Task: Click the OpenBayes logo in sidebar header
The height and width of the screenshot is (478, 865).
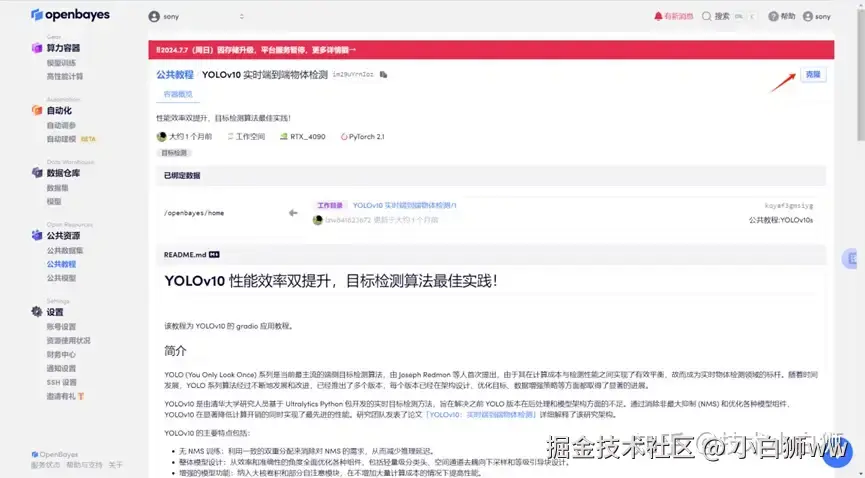Action: (70, 15)
